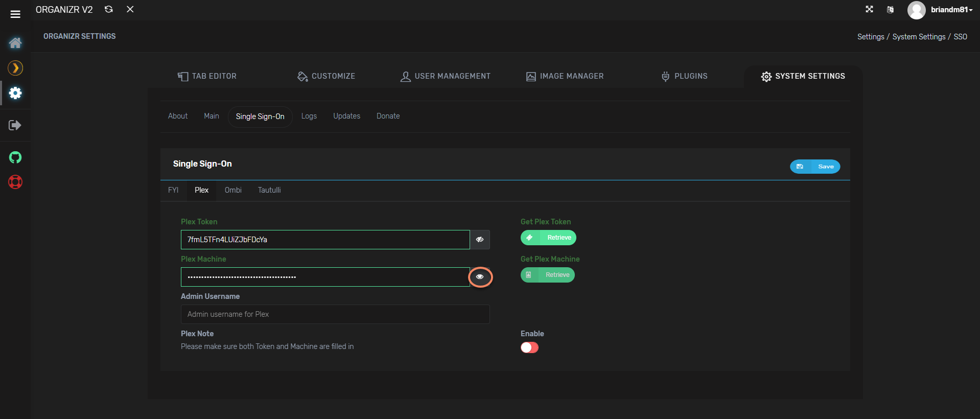Switch to the Plugins section
980x419 pixels.
684,76
